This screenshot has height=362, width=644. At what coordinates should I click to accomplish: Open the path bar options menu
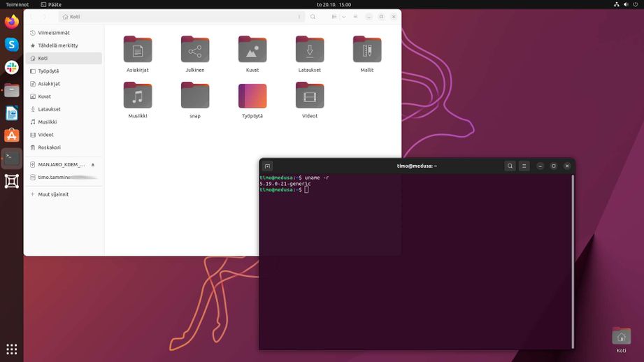click(299, 17)
